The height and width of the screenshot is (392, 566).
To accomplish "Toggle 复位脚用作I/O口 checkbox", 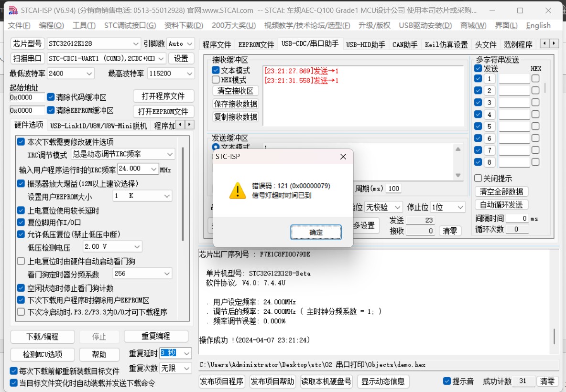I will (21, 222).
